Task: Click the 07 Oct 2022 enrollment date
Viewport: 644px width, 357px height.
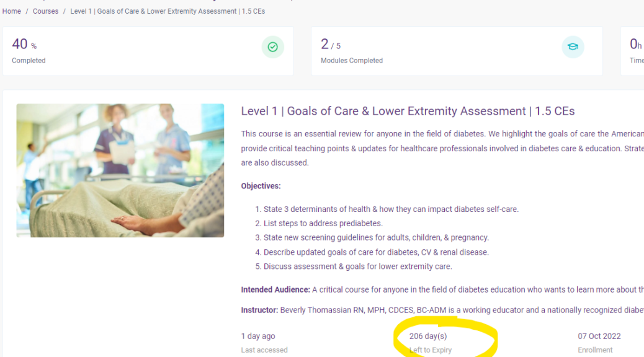Action: coord(599,337)
